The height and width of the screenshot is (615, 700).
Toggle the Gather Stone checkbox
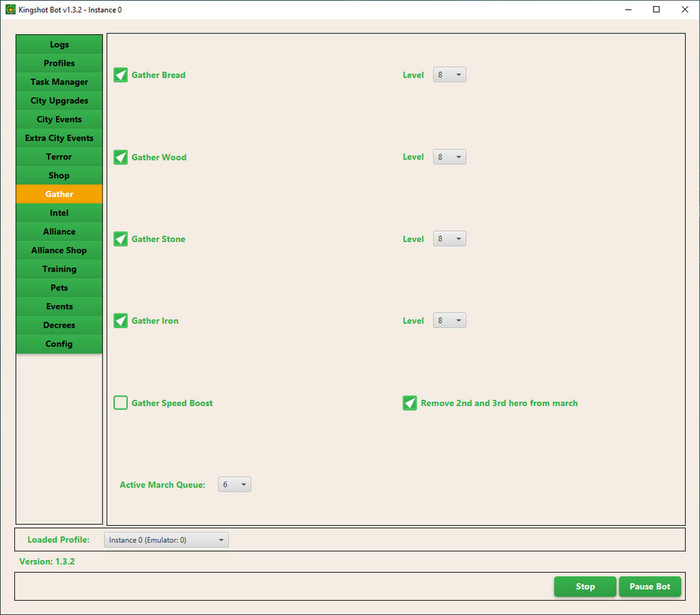[x=121, y=239]
